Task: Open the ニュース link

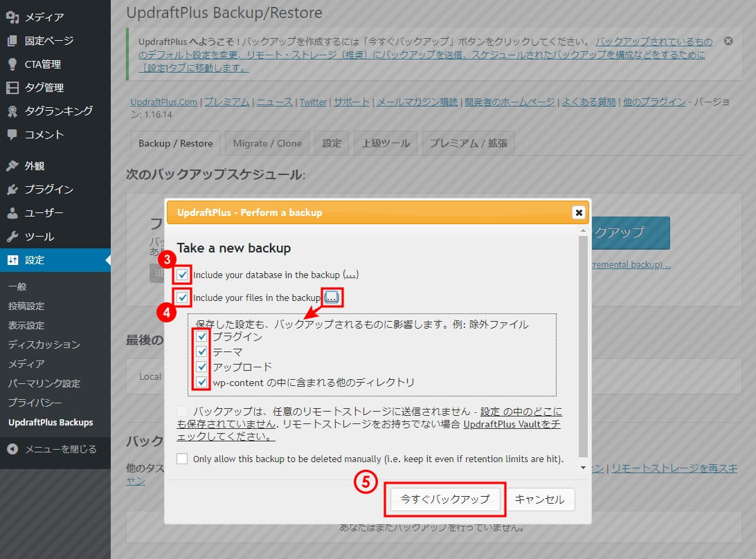Action: [x=274, y=102]
